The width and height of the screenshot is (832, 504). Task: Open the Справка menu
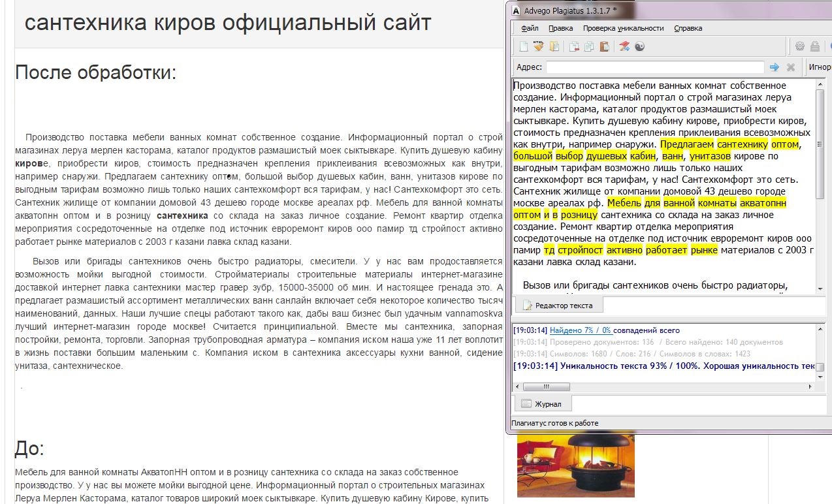688,28
